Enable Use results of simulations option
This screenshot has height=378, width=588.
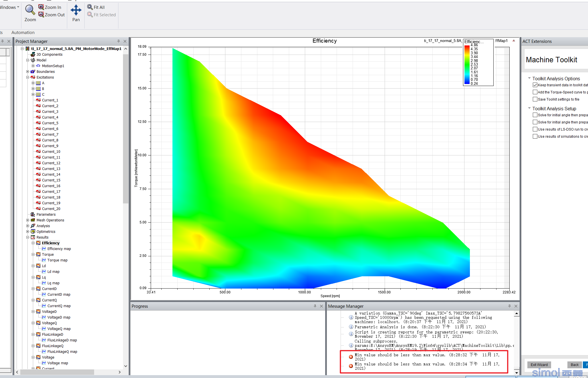click(x=535, y=136)
